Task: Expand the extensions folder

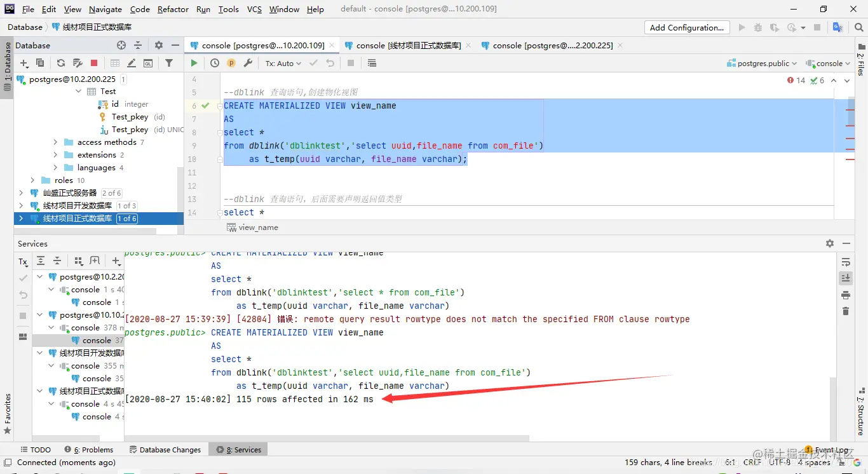Action: (x=55, y=155)
